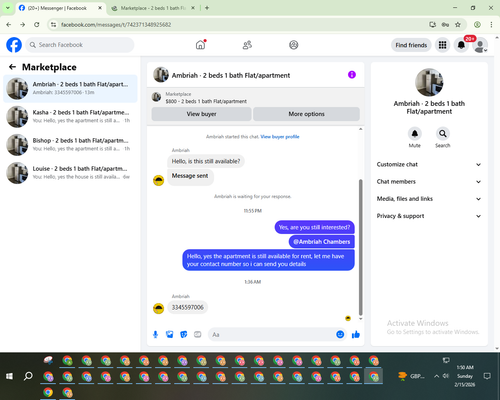500x400 pixels.
Task: Click the Find friends button
Action: (x=411, y=45)
